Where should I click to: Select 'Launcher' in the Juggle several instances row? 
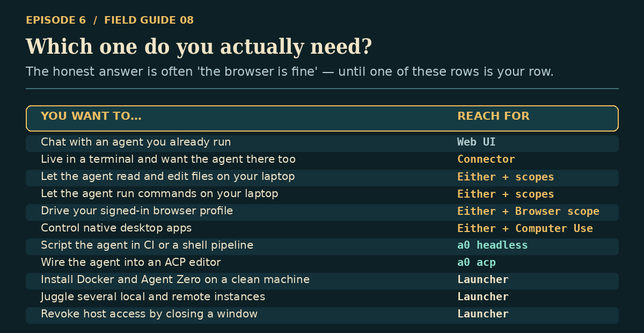tap(483, 297)
